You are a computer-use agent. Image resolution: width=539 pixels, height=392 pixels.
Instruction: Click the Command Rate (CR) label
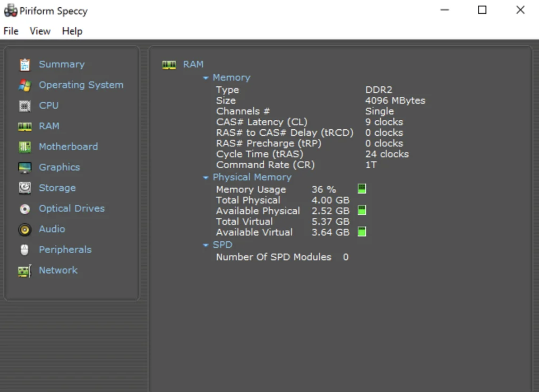pos(265,165)
